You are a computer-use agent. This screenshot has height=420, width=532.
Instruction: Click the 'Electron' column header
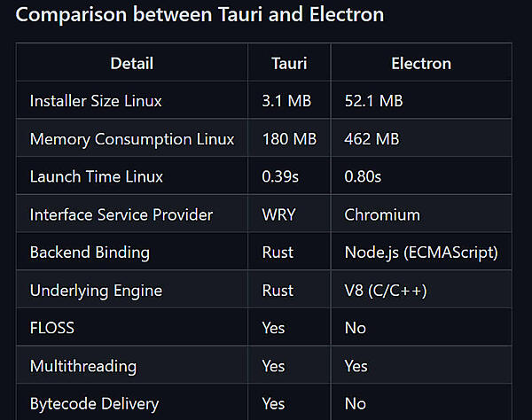(421, 63)
